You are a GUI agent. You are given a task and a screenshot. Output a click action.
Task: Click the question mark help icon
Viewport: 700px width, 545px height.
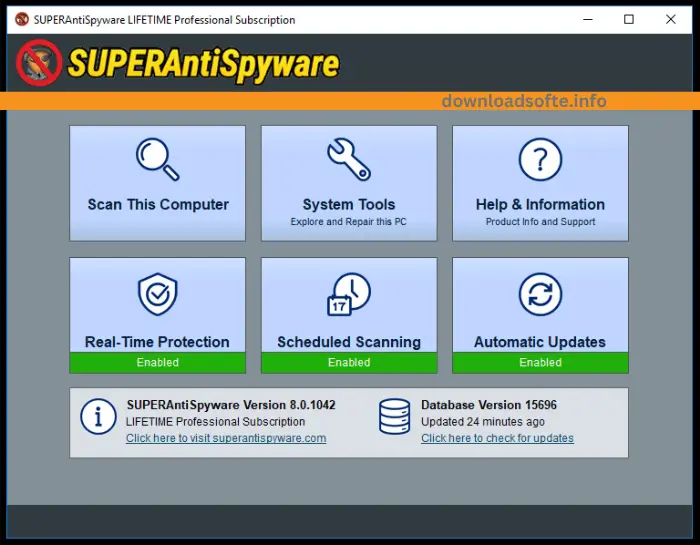[540, 159]
